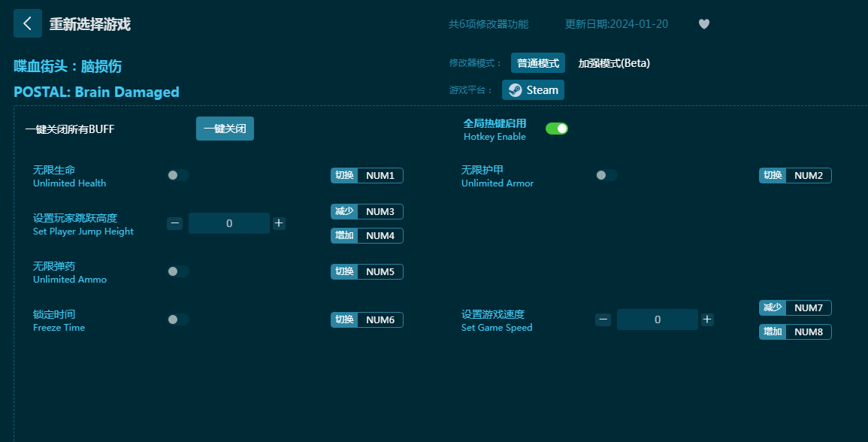Increase the game speed value

click(x=707, y=319)
